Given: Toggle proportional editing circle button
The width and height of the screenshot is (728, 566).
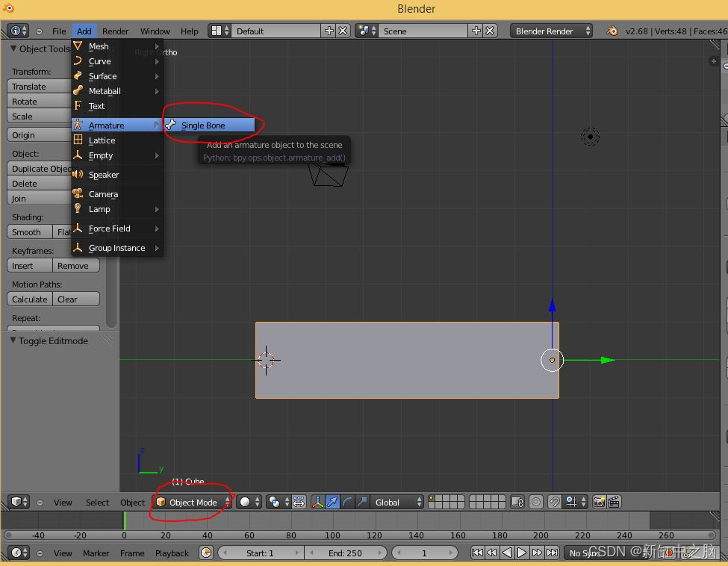Looking at the screenshot, I should coord(536,502).
